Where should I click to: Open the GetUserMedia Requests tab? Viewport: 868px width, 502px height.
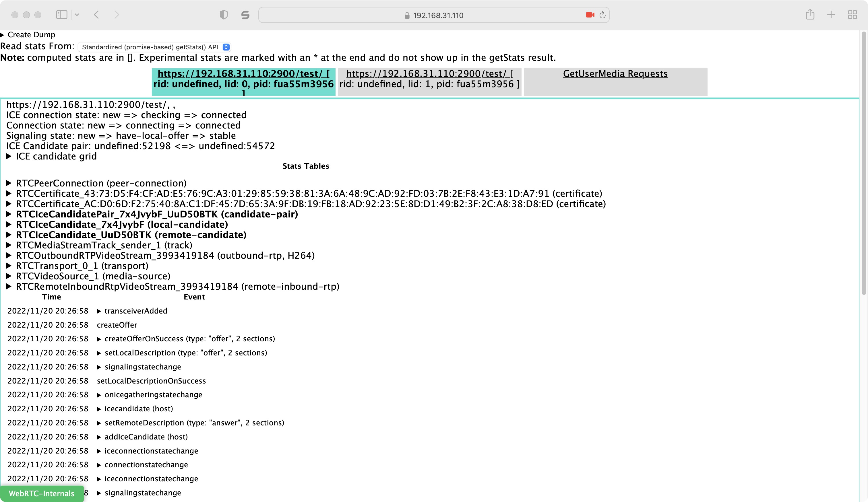click(x=615, y=74)
